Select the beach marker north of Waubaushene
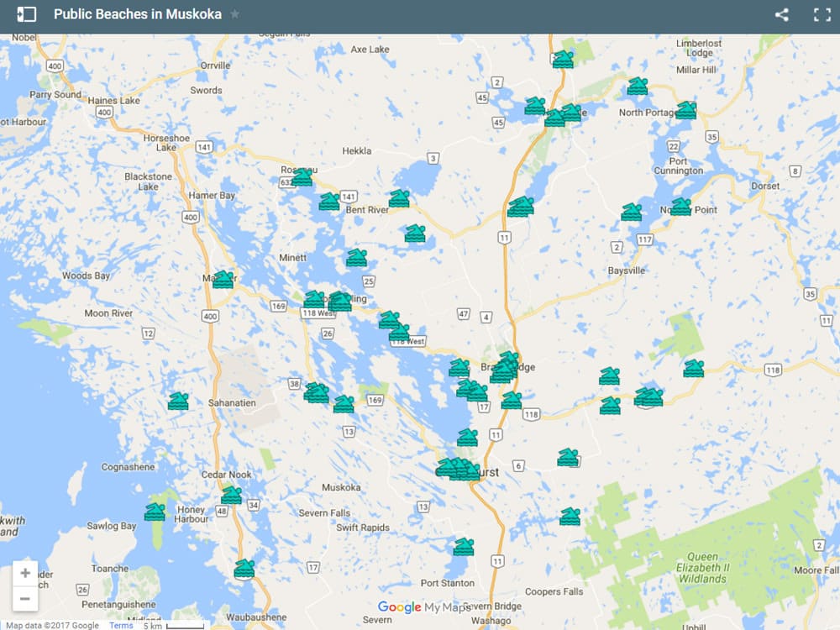The width and height of the screenshot is (840, 630). pos(244,569)
